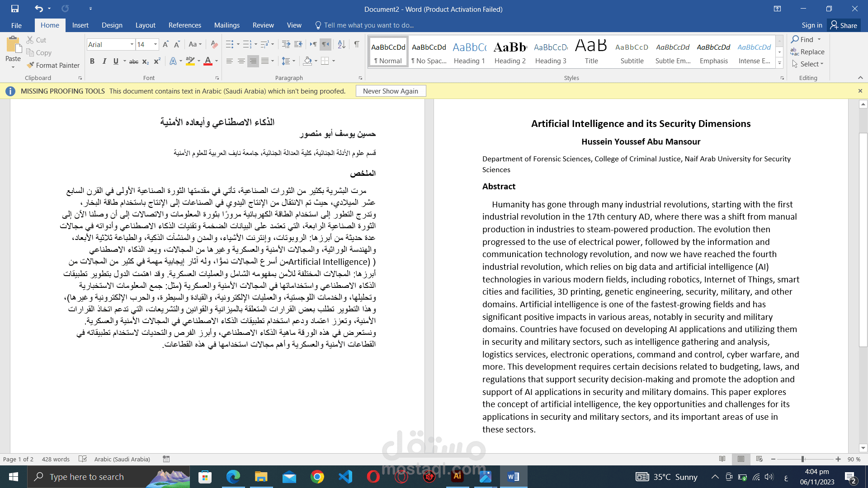This screenshot has height=488, width=868.
Task: Switch to Read Mode view
Action: 722,459
